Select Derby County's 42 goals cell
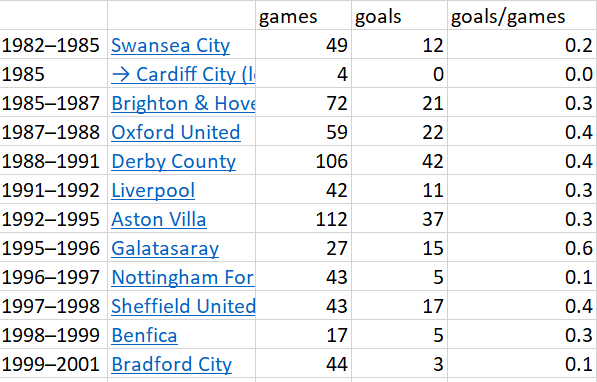The image size is (597, 382). point(399,160)
